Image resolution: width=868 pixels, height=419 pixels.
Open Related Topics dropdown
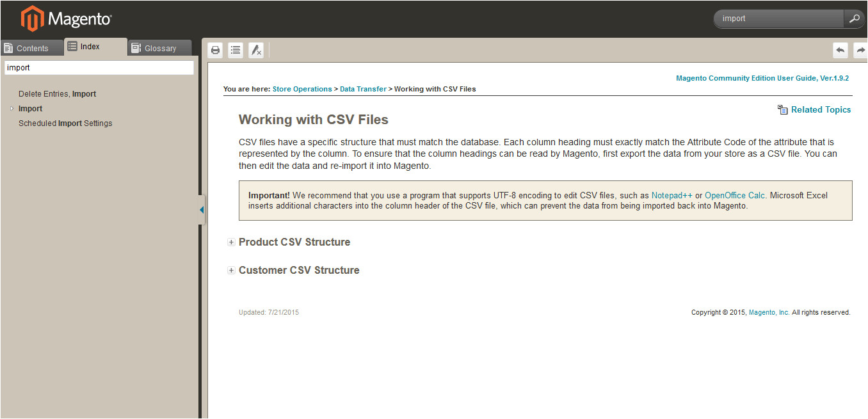click(821, 109)
